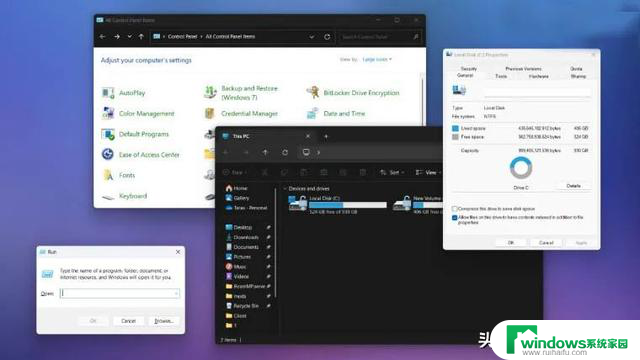Click Control Panel up arrow
This screenshot has height=360, width=640.
pos(141,37)
